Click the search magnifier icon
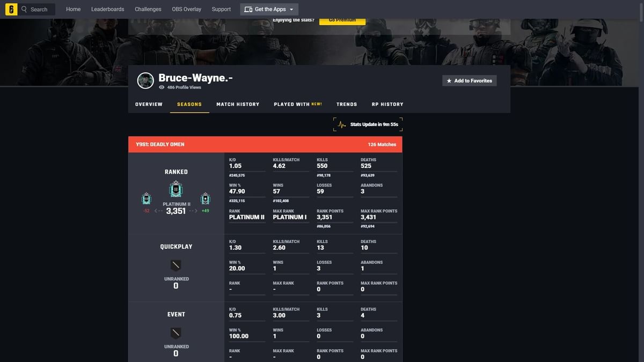This screenshot has width=644, height=362. [x=24, y=9]
